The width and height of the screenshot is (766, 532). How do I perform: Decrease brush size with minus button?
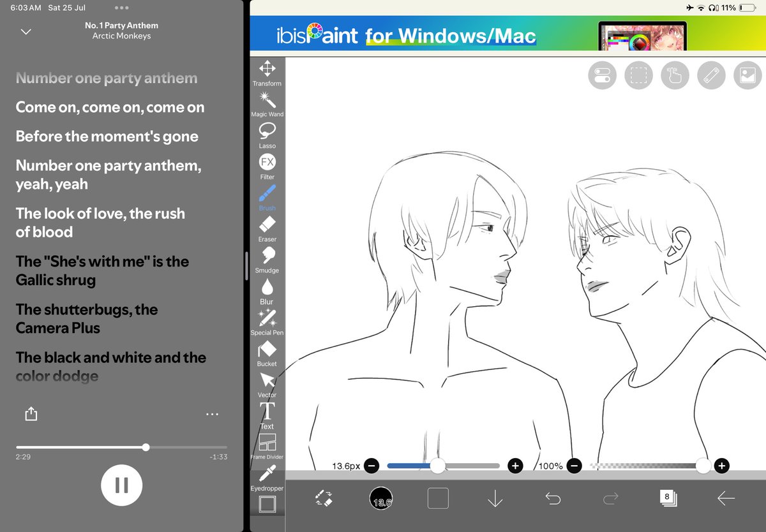click(372, 466)
